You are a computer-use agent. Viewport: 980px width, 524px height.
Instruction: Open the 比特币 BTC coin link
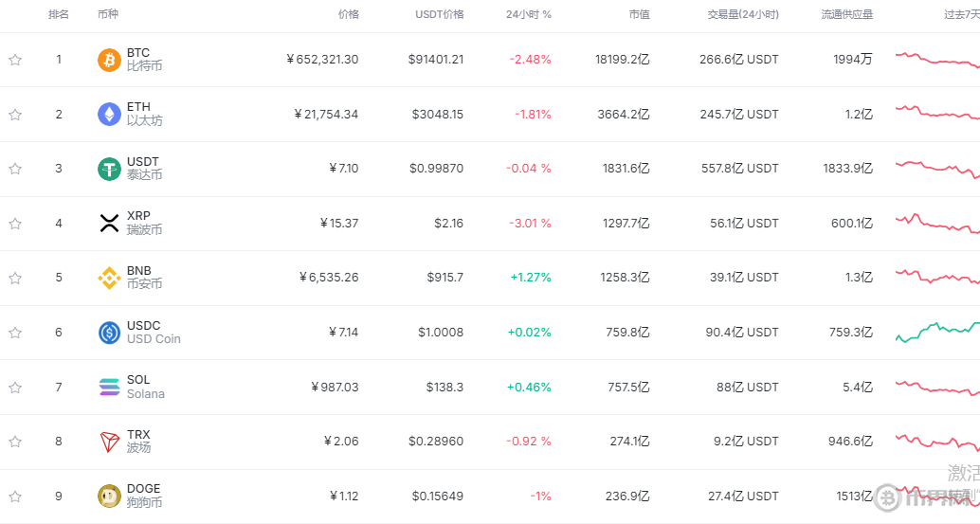(144, 60)
